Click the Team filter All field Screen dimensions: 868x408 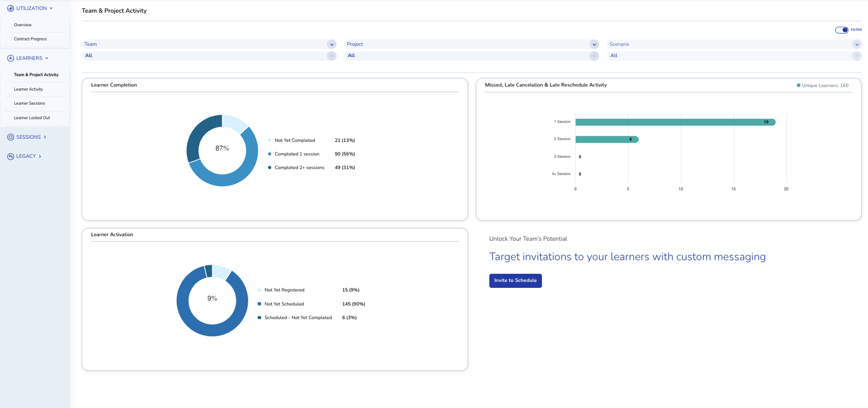pos(209,56)
